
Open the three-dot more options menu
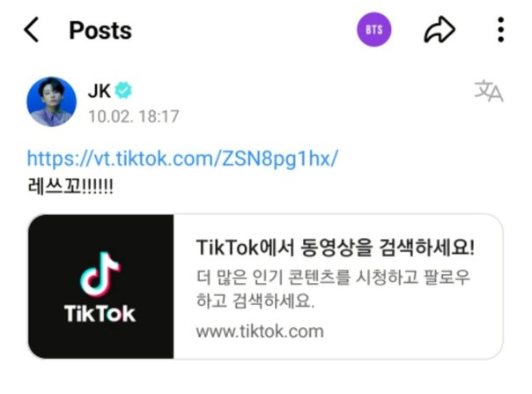[501, 30]
